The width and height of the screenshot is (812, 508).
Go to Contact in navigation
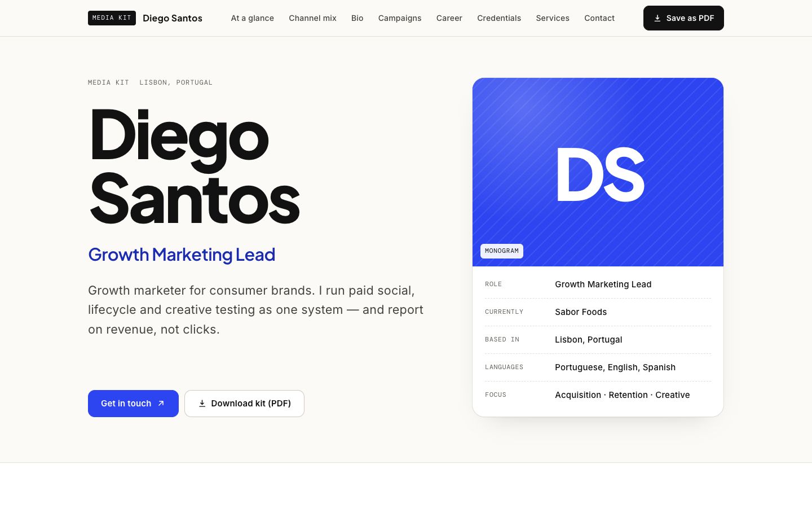coord(599,18)
